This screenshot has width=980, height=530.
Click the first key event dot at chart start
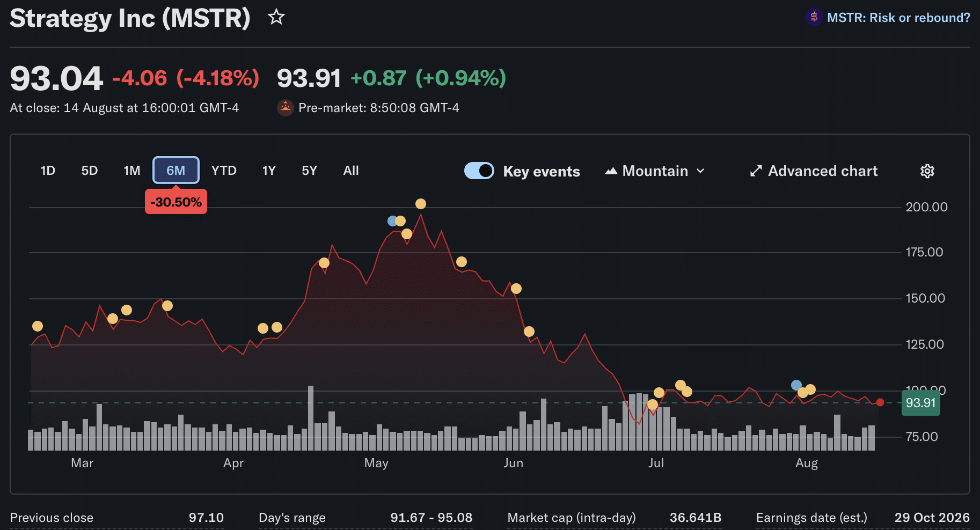[38, 326]
